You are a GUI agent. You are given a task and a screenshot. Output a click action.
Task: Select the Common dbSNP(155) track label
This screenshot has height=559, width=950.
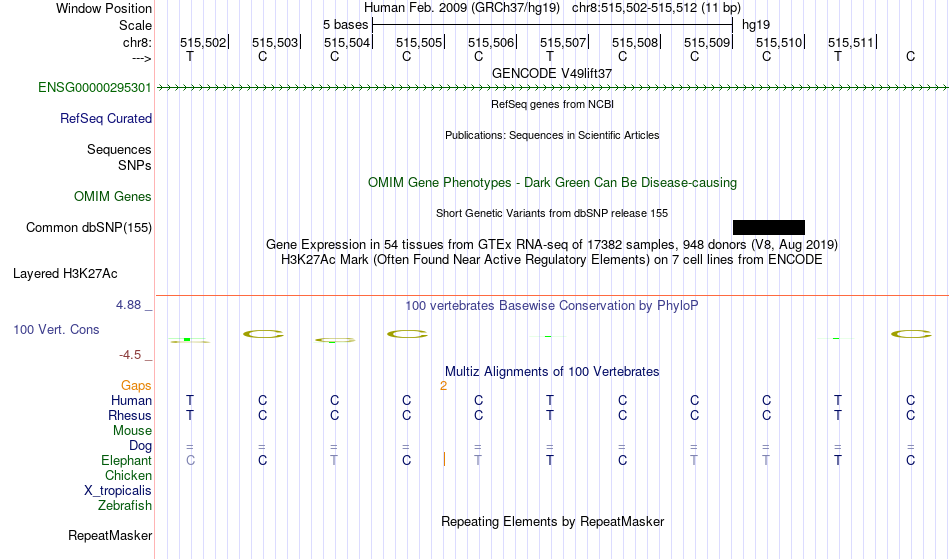coord(89,228)
